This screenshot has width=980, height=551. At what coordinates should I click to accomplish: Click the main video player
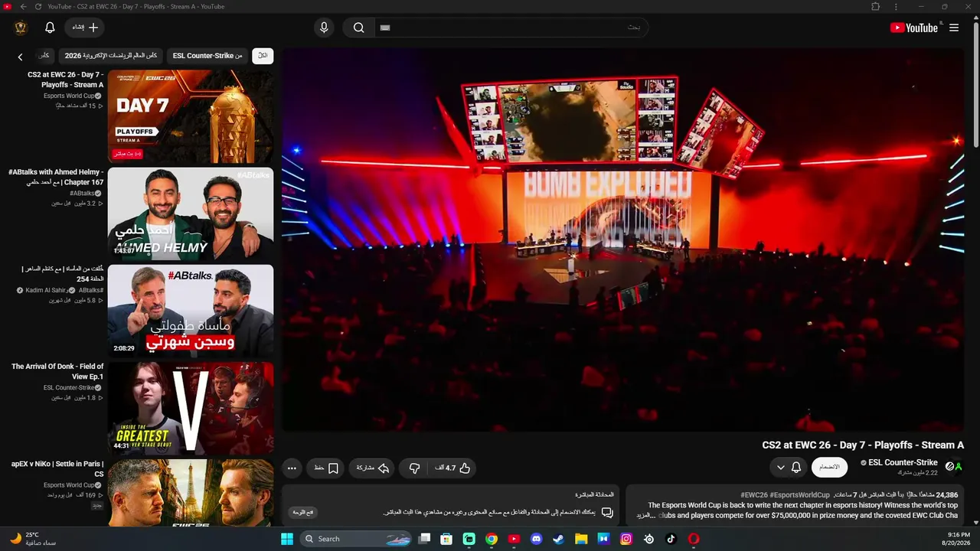623,240
